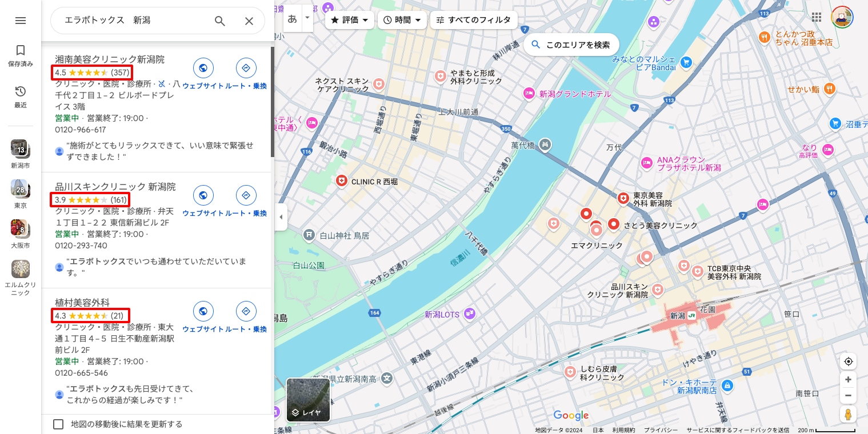Click the search magnifier in search box
Screen dimensions: 868x434
coord(220,21)
